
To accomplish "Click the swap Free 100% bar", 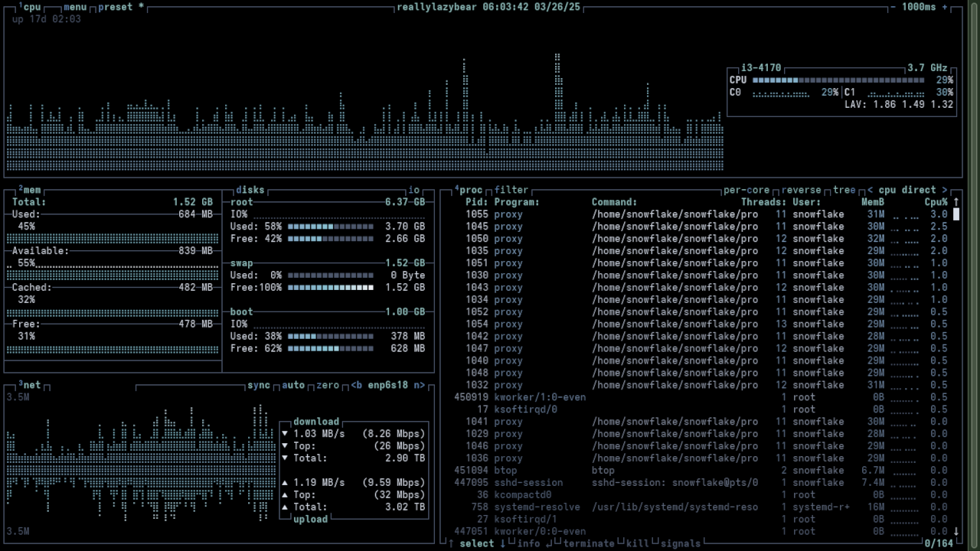I will (331, 288).
